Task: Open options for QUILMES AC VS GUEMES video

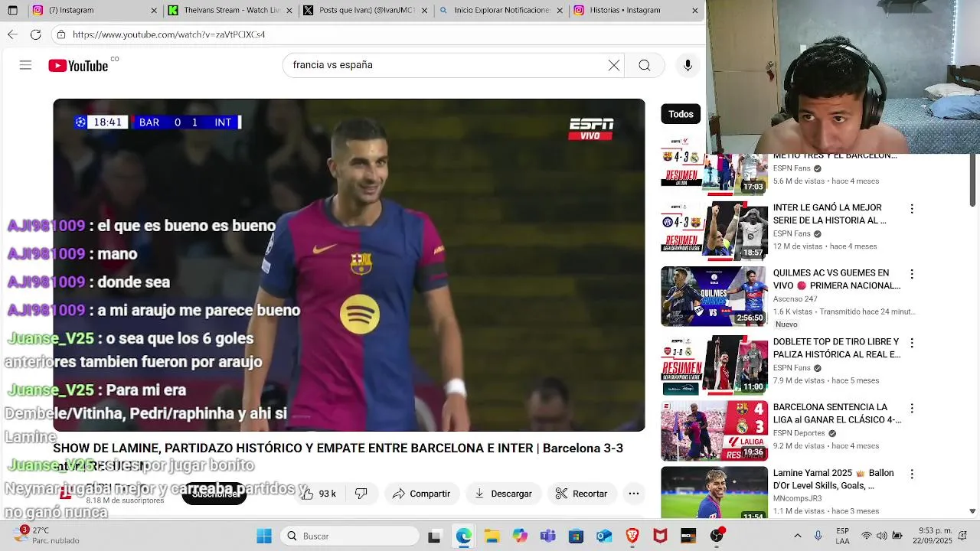Action: click(911, 274)
